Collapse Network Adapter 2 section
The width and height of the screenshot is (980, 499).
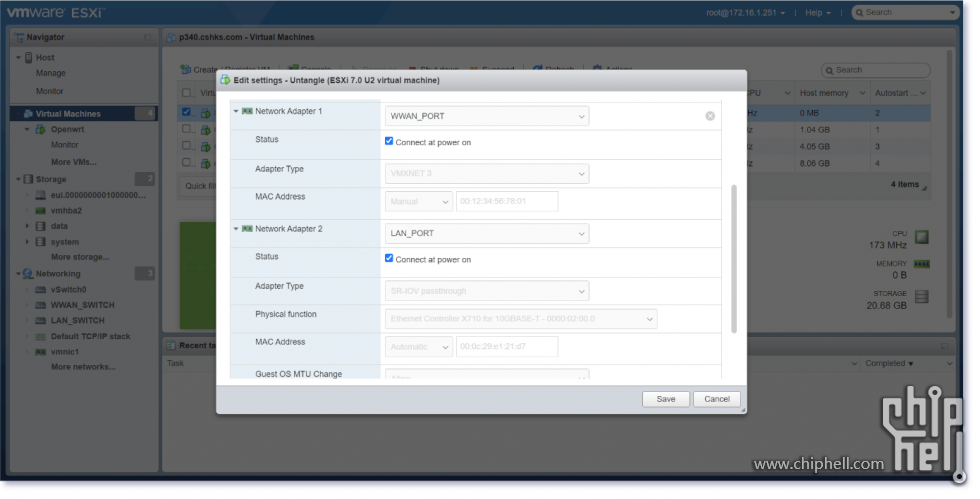click(236, 229)
